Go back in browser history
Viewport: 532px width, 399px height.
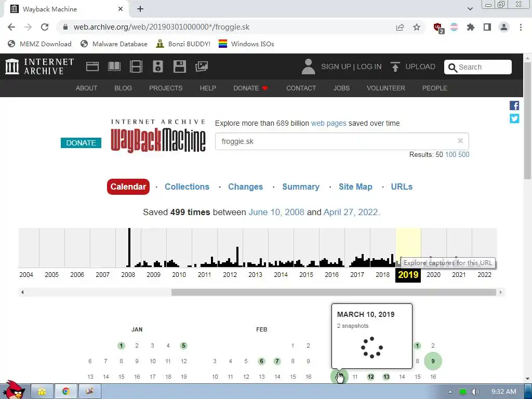11,27
